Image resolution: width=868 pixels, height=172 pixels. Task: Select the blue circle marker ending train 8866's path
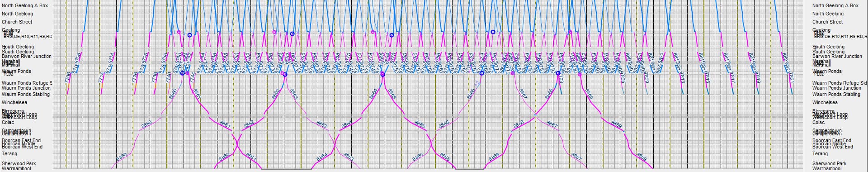(481, 73)
